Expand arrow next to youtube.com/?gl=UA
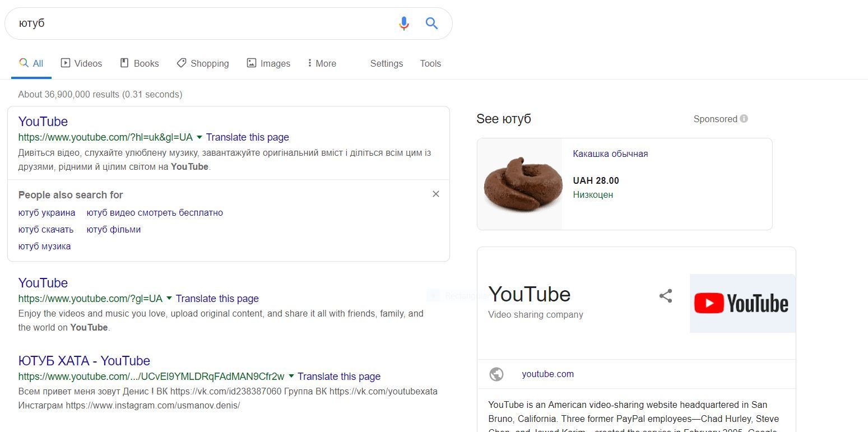The height and width of the screenshot is (432, 868). (x=169, y=299)
